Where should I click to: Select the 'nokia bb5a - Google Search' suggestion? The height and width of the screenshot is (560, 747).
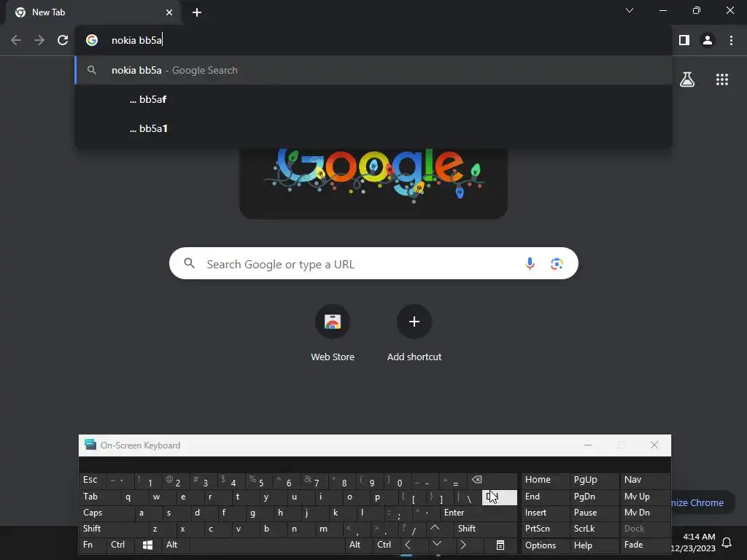click(x=373, y=70)
